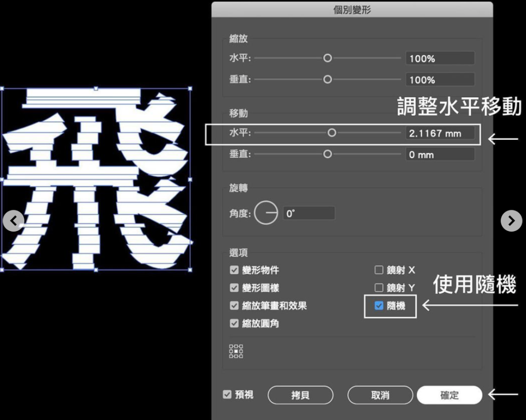Enable the 鏡射 Y checkbox
This screenshot has width=526, height=420.
click(x=379, y=288)
